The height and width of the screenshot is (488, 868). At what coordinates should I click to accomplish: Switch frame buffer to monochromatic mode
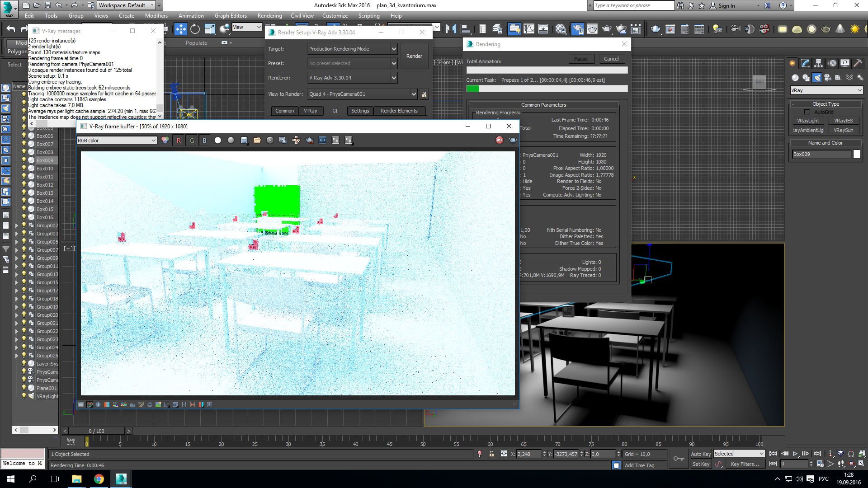click(x=231, y=141)
